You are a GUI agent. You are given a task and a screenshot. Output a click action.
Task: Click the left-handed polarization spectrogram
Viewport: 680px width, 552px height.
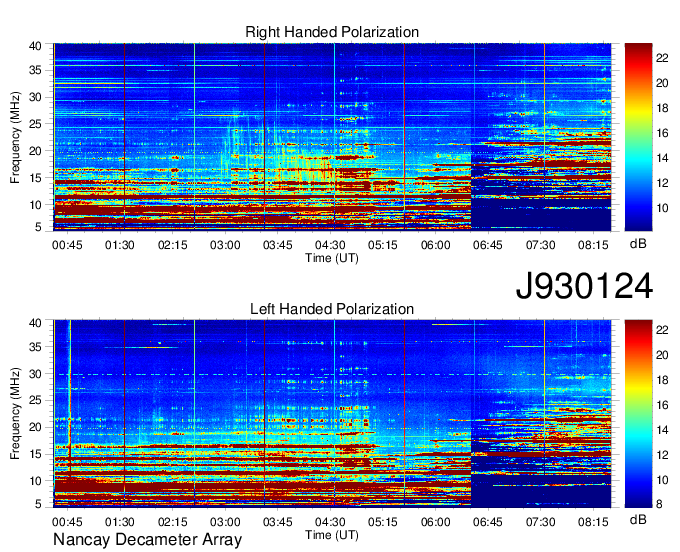(x=332, y=414)
